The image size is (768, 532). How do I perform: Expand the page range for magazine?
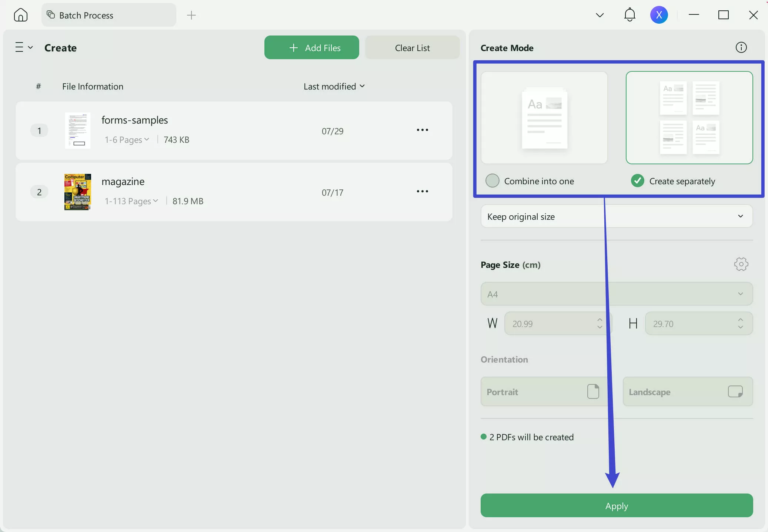[x=156, y=201]
